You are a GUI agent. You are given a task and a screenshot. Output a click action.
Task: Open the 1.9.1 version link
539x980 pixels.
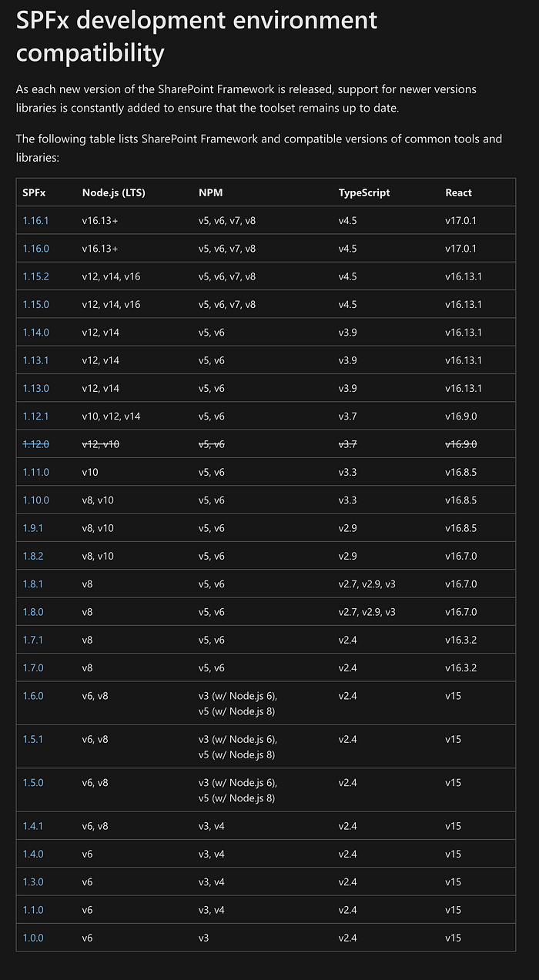[33, 528]
